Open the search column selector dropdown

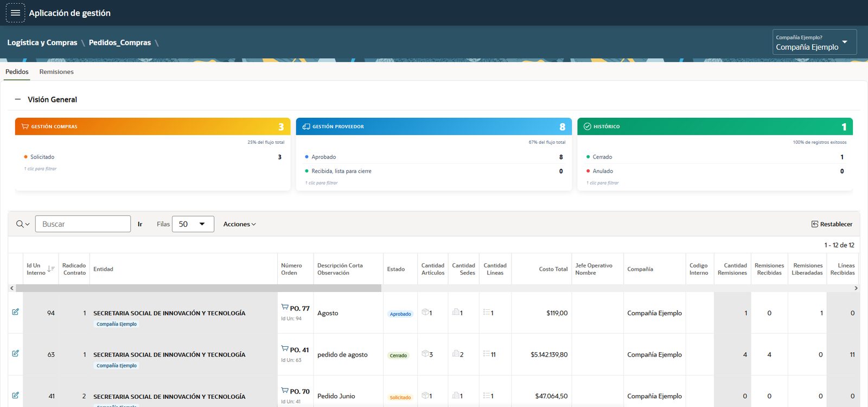coord(23,224)
